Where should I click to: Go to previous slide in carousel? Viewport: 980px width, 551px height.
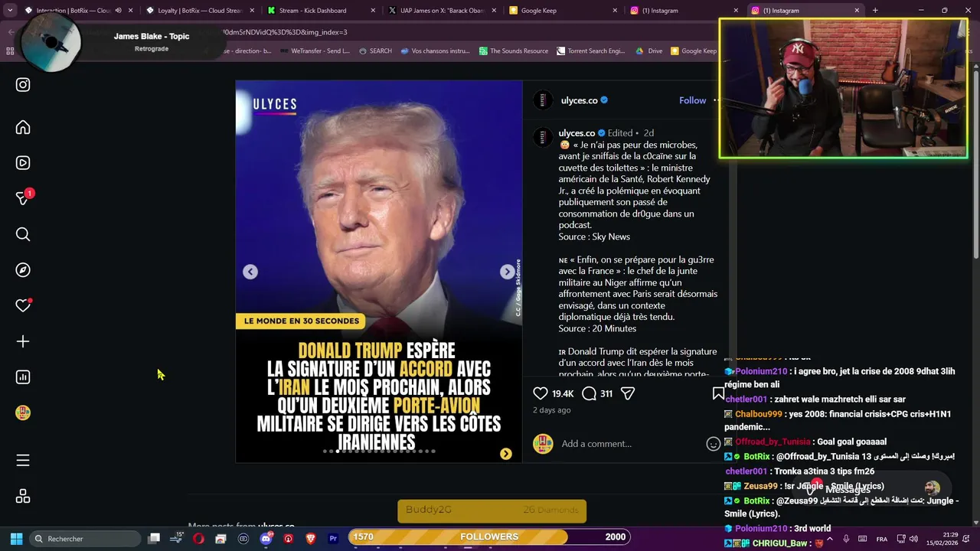coord(250,272)
